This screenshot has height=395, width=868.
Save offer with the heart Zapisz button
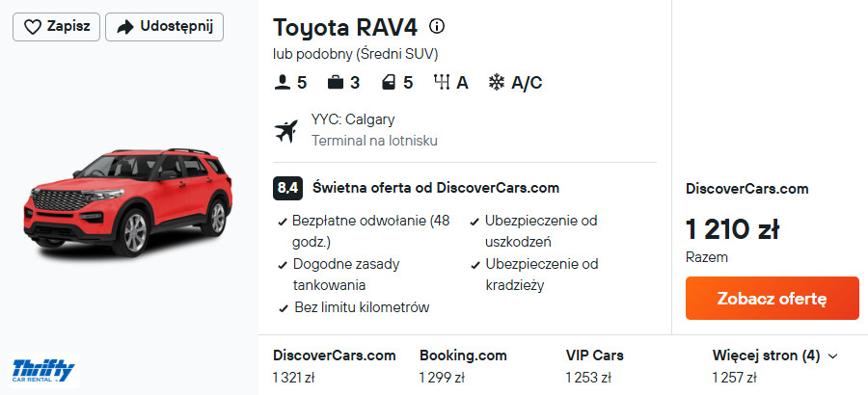click(x=56, y=27)
